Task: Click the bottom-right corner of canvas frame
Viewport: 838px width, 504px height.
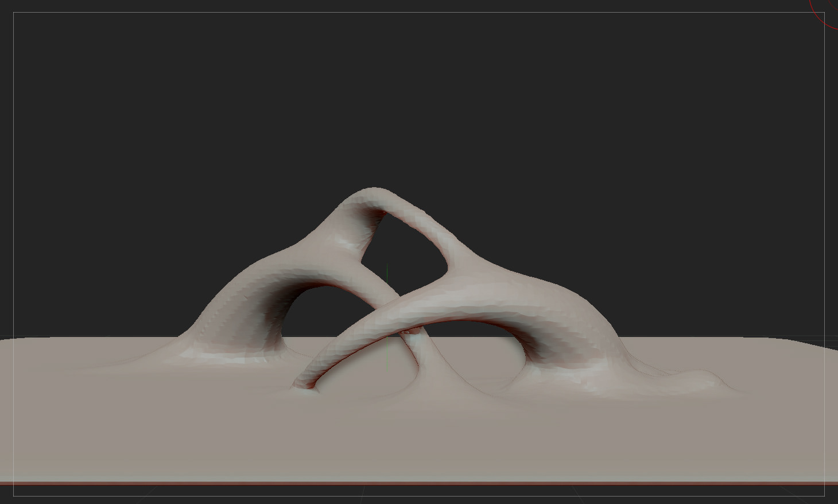Action: tap(824, 496)
